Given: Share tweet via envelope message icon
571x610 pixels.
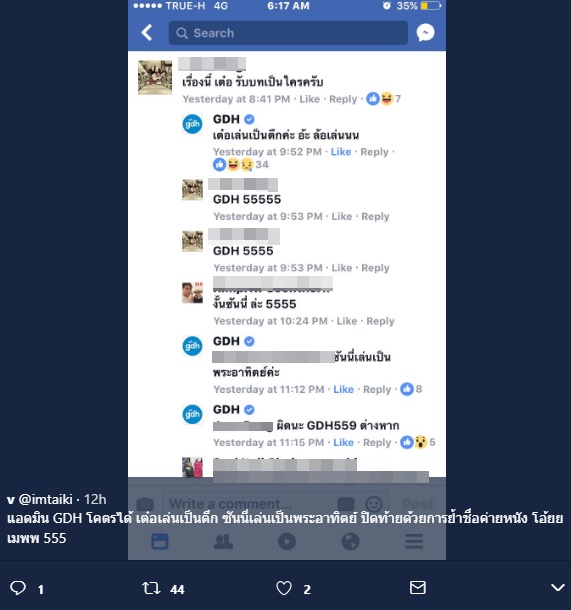Looking at the screenshot, I should (418, 587).
